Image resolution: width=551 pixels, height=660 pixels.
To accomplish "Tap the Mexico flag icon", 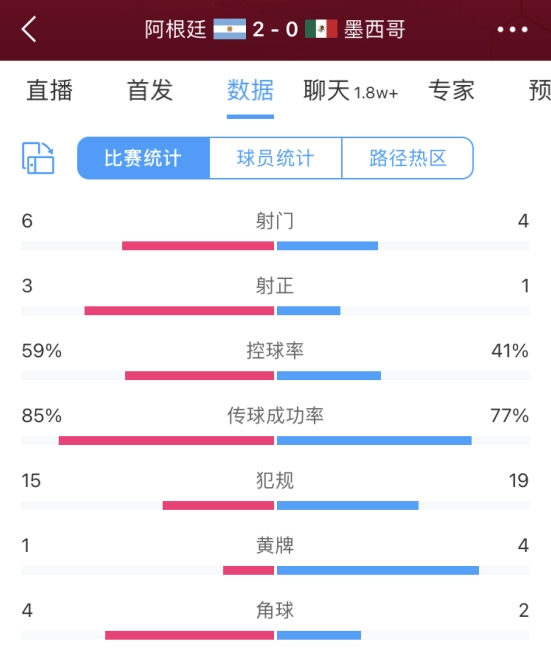I will pos(321,29).
